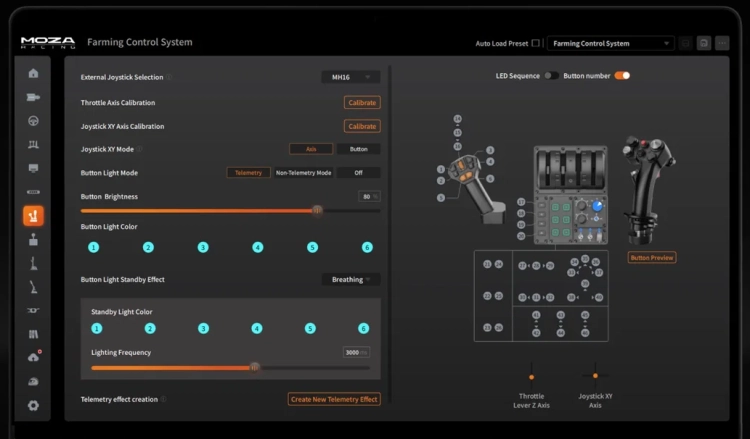The width and height of the screenshot is (750, 439).
Task: Set Joystick XY Mode to Axis
Action: 311,149
